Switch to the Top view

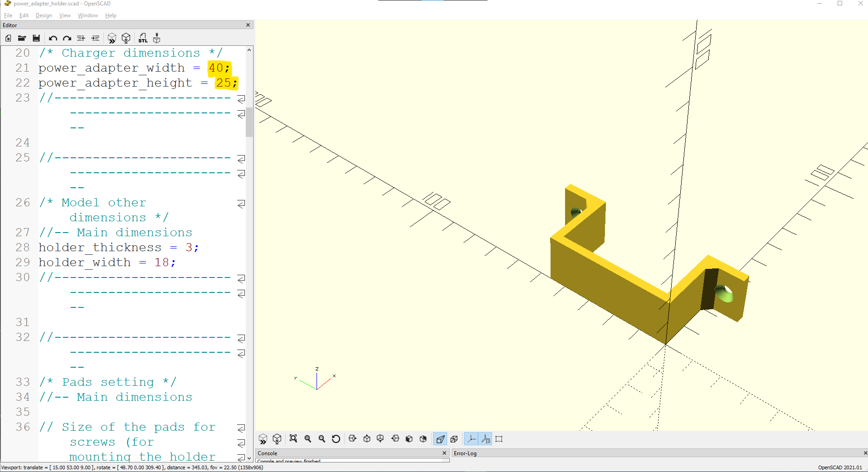pyautogui.click(x=367, y=439)
